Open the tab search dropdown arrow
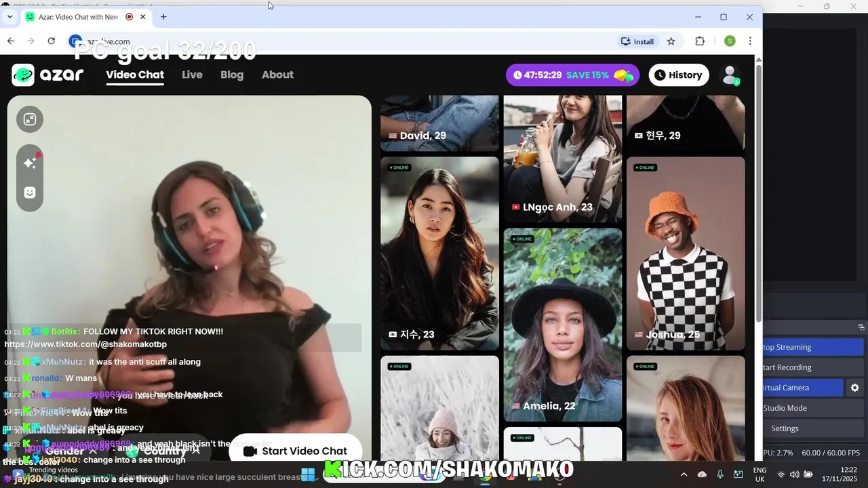The image size is (868, 488). pos(9,17)
